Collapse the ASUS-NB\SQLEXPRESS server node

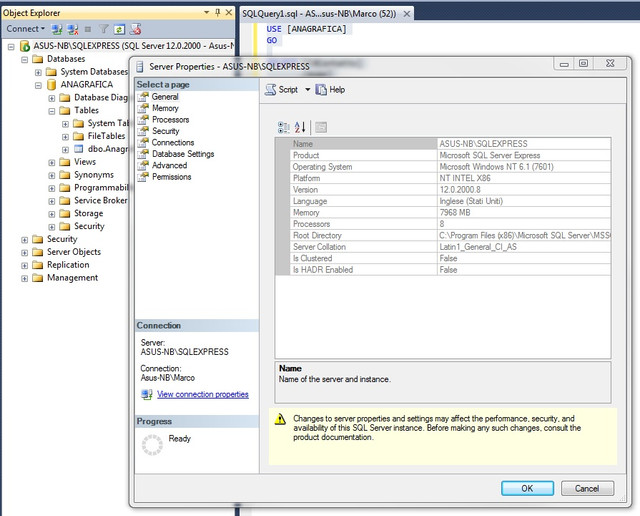(11, 47)
